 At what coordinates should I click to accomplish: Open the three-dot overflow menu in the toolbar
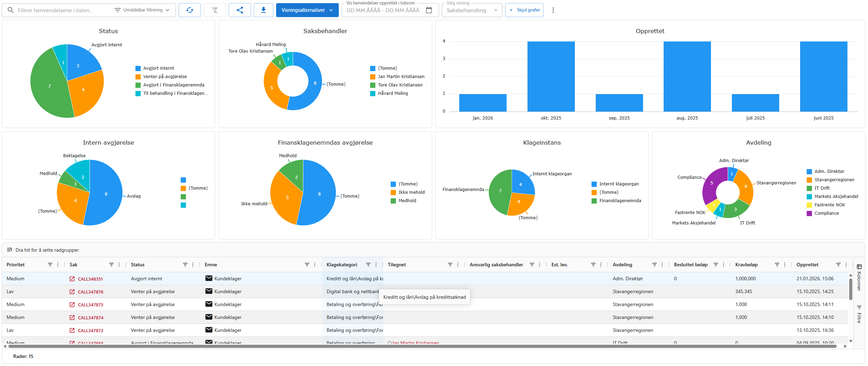[x=553, y=10]
